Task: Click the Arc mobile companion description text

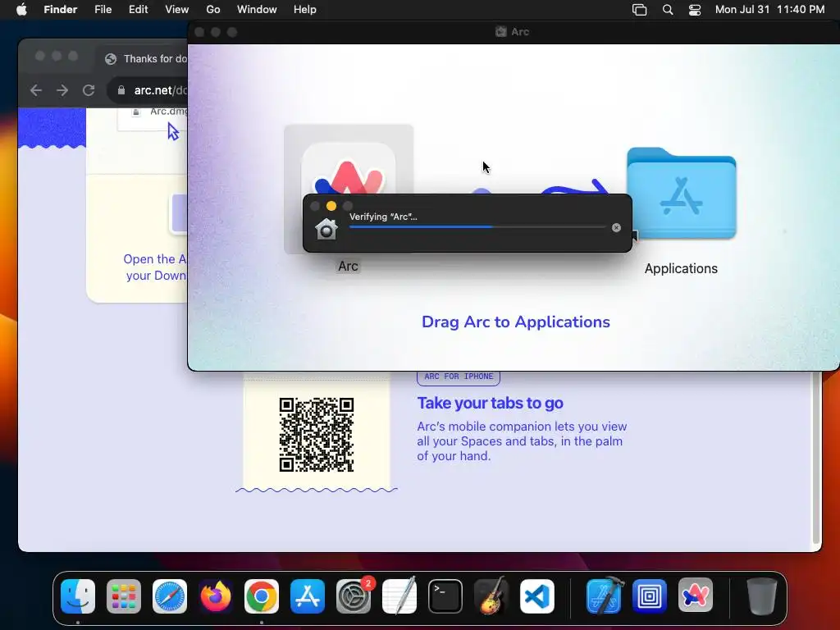Action: pyautogui.click(x=522, y=441)
